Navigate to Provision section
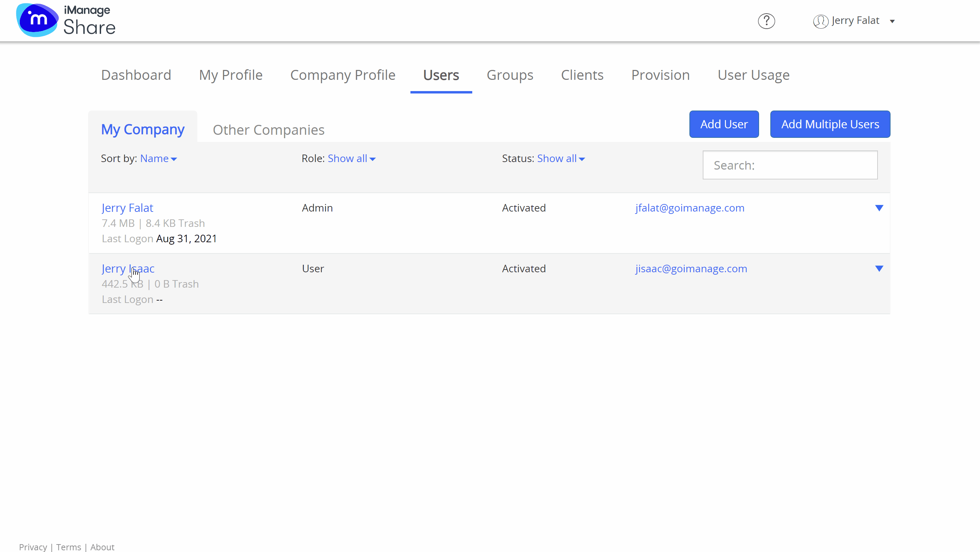 tap(660, 75)
